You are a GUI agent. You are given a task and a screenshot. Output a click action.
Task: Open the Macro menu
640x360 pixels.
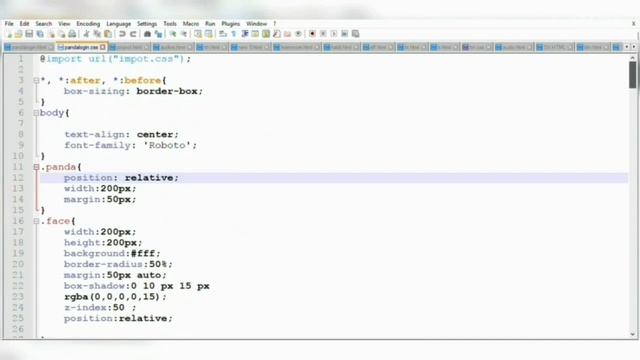pos(191,24)
